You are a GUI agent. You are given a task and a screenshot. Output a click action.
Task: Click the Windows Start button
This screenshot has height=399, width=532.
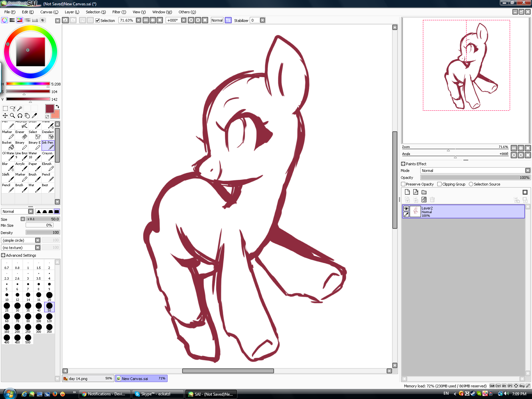pos(9,394)
